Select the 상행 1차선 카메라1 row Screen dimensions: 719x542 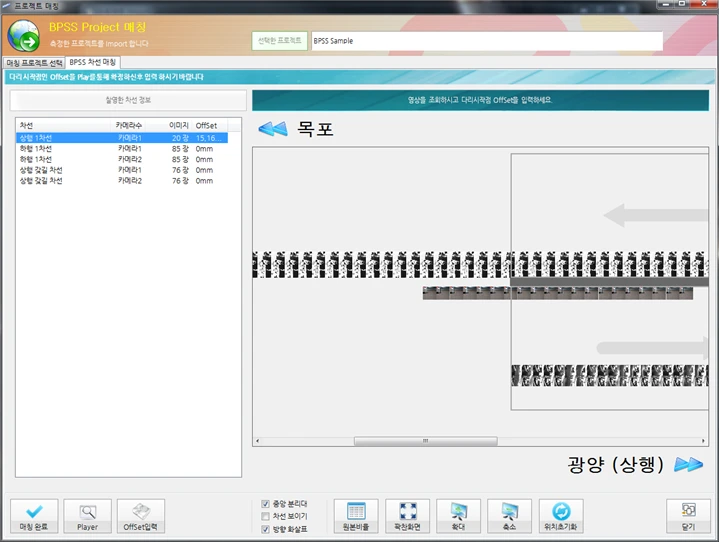122,138
